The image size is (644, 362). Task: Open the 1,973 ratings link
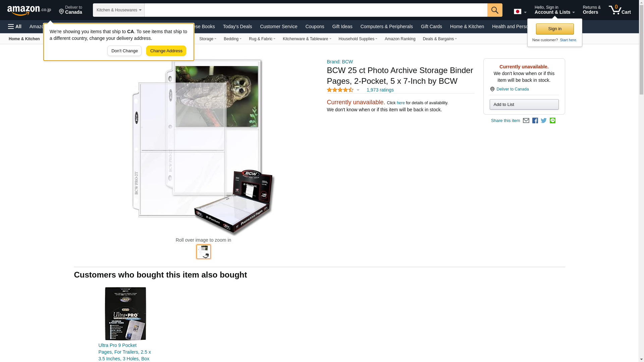pos(380,90)
